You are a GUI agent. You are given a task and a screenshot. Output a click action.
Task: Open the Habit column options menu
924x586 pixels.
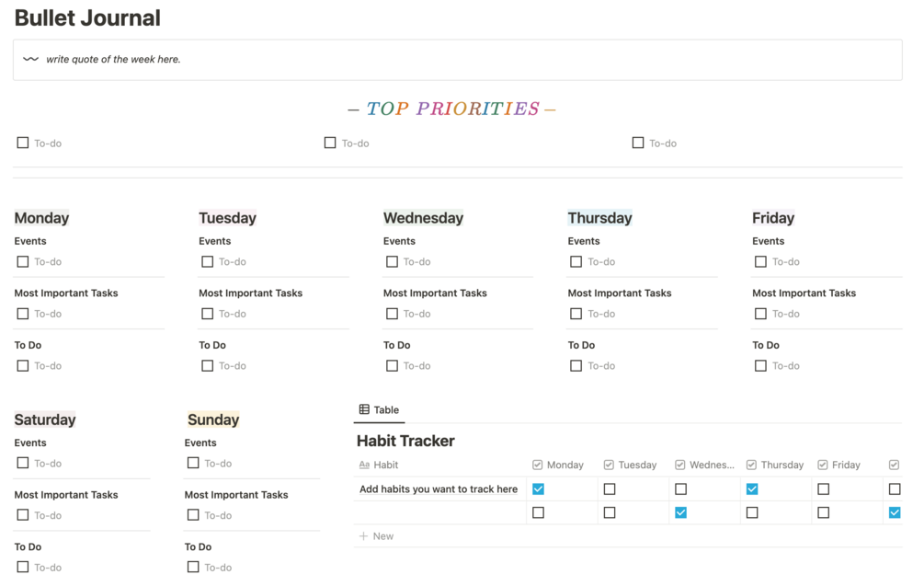point(379,465)
